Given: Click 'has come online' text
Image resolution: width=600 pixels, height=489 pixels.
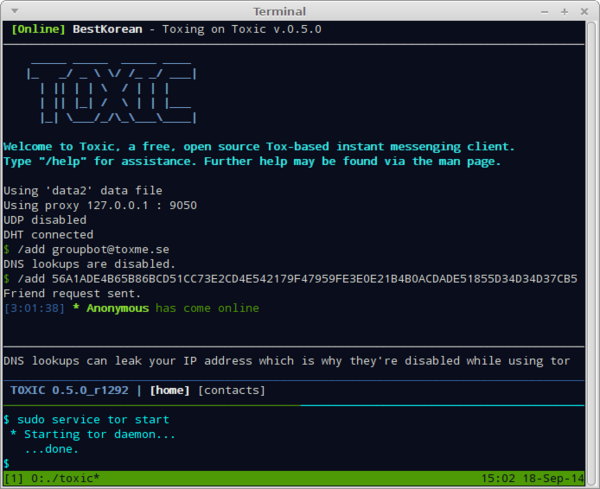Looking at the screenshot, I should click(x=207, y=308).
